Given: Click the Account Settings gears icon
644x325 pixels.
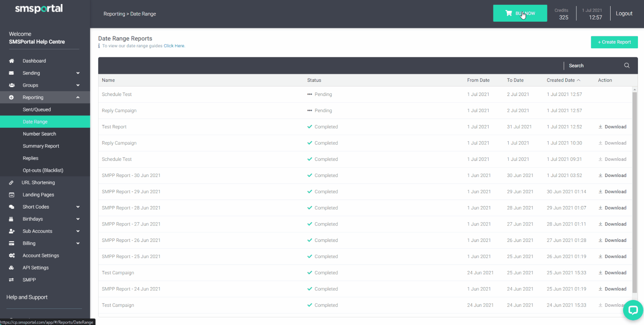Looking at the screenshot, I should 12,256.
